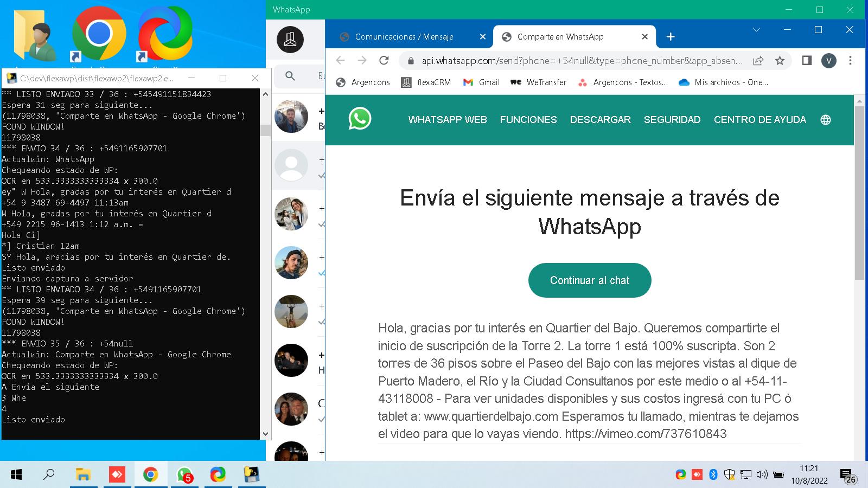Toggle Chrome side panel icon
868x488 pixels.
coord(807,60)
